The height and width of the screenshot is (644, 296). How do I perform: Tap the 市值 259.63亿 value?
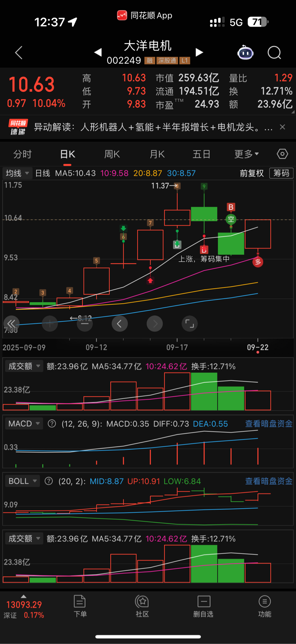click(187, 78)
